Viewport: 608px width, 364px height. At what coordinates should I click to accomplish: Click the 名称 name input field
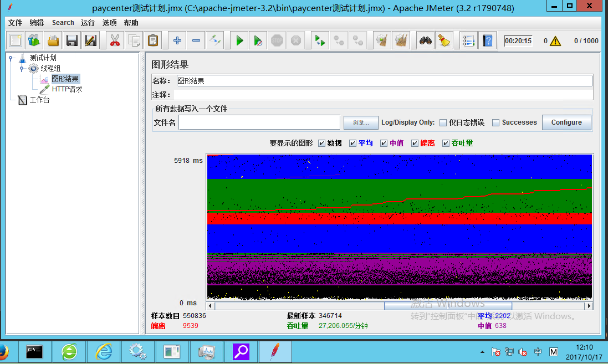384,81
